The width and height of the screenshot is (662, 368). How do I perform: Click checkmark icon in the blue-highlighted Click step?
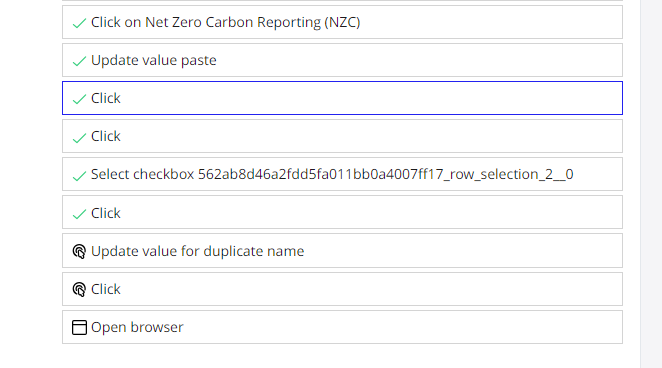click(x=79, y=99)
